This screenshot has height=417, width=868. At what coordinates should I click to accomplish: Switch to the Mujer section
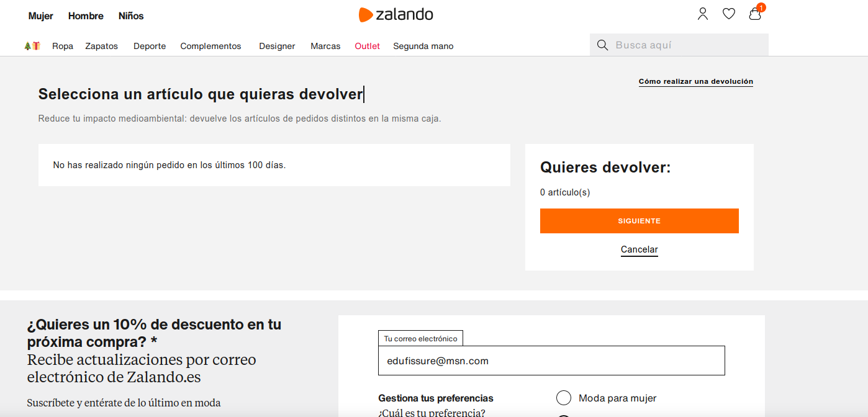[41, 16]
